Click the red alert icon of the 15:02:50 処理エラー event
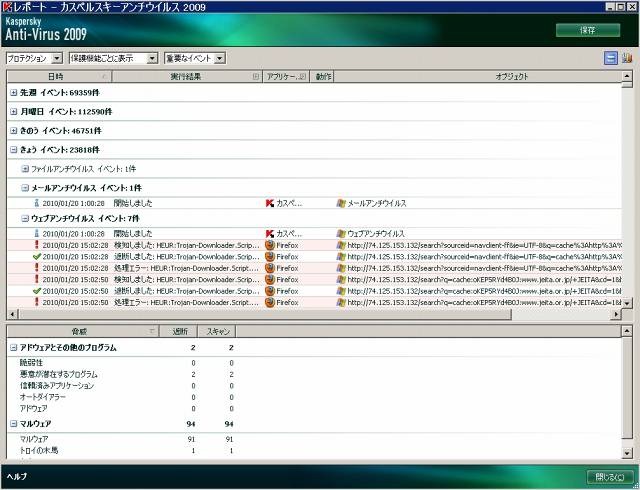The image size is (640, 490). tap(37, 302)
